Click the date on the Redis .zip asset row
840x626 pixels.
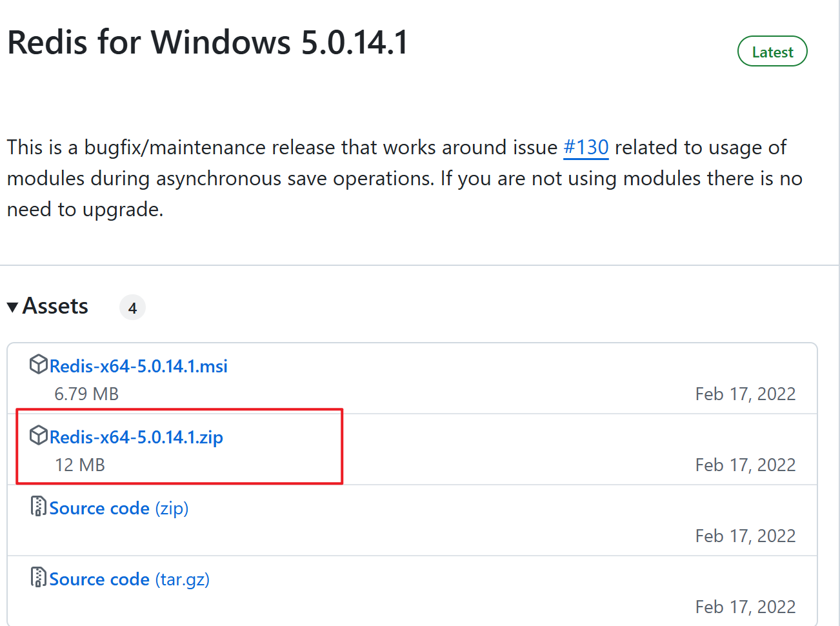[745, 465]
